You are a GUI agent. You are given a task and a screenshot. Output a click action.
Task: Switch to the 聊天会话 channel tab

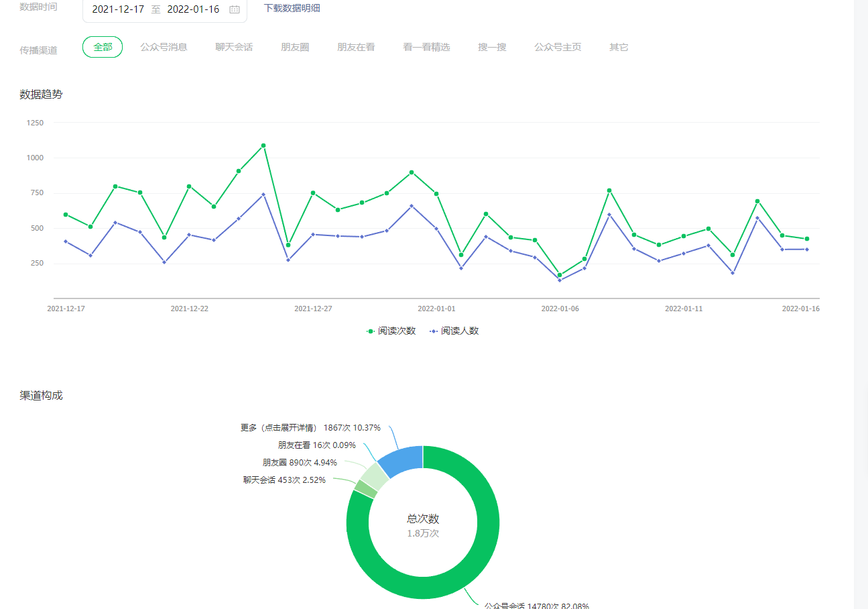(x=234, y=47)
